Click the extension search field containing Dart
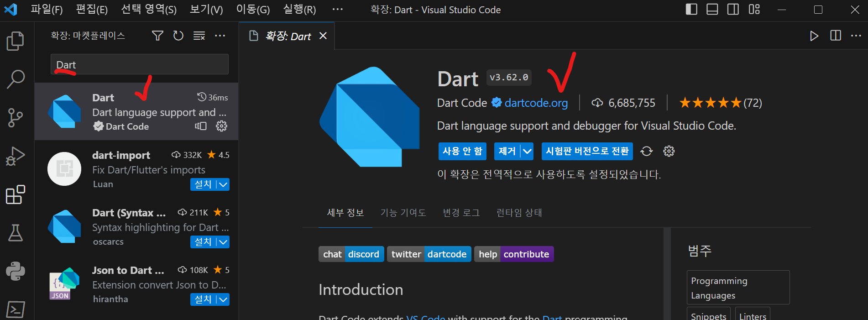 (x=140, y=64)
